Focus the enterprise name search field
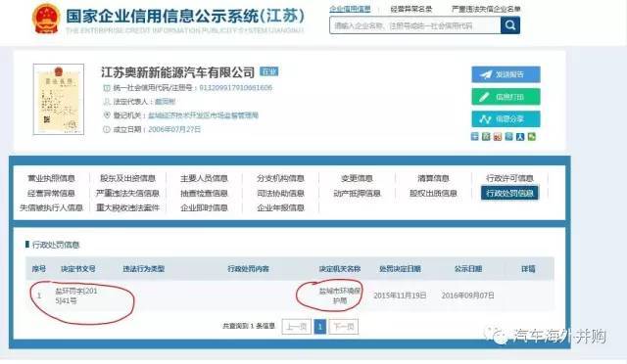 pos(415,25)
